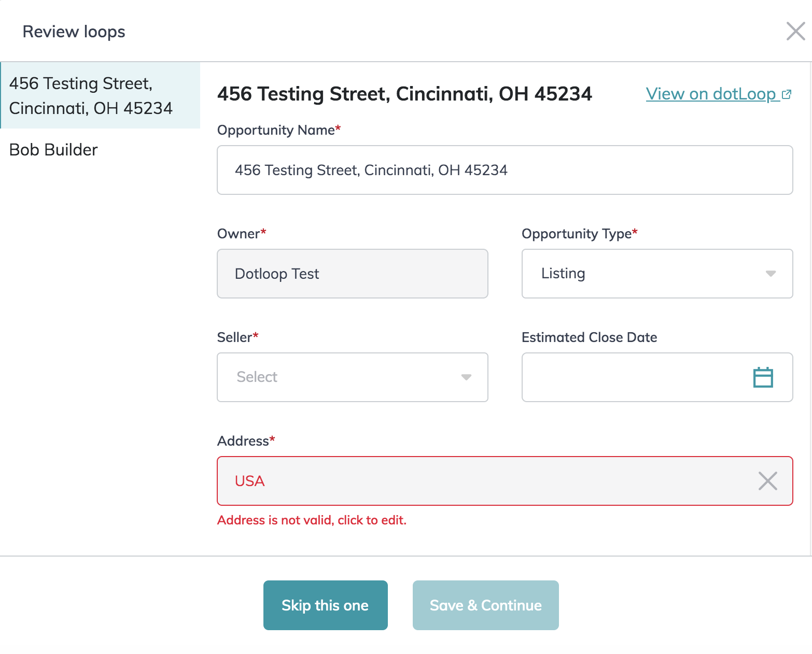Viewport: 812px width, 654px height.
Task: Click the external link icon beside dotLoop
Action: pos(787,94)
